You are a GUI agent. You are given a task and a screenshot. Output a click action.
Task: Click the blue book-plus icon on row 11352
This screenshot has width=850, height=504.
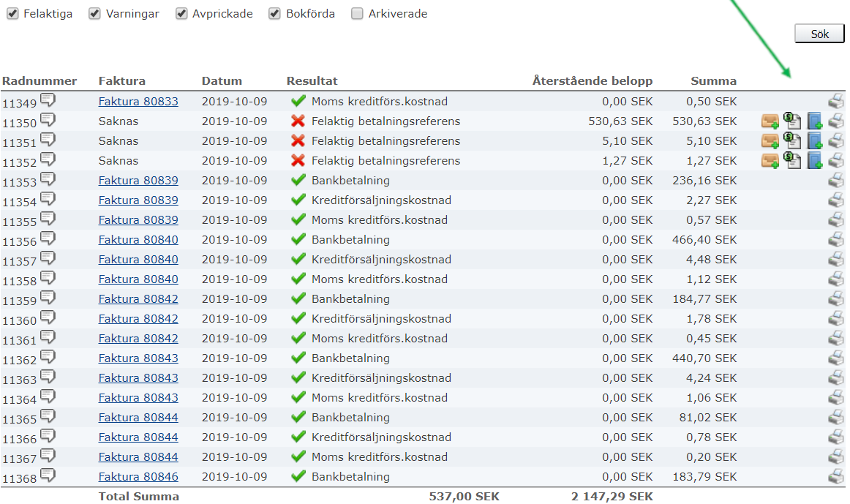[815, 160]
